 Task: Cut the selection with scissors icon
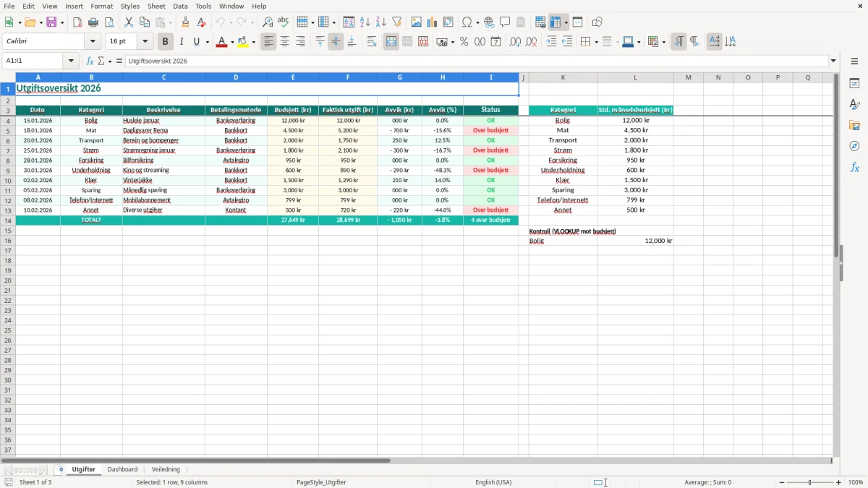tap(129, 22)
